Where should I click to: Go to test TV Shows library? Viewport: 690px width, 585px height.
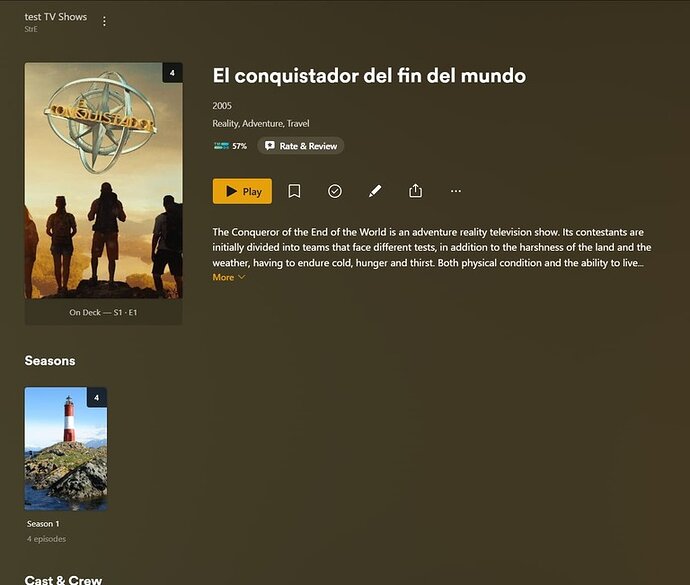(55, 17)
